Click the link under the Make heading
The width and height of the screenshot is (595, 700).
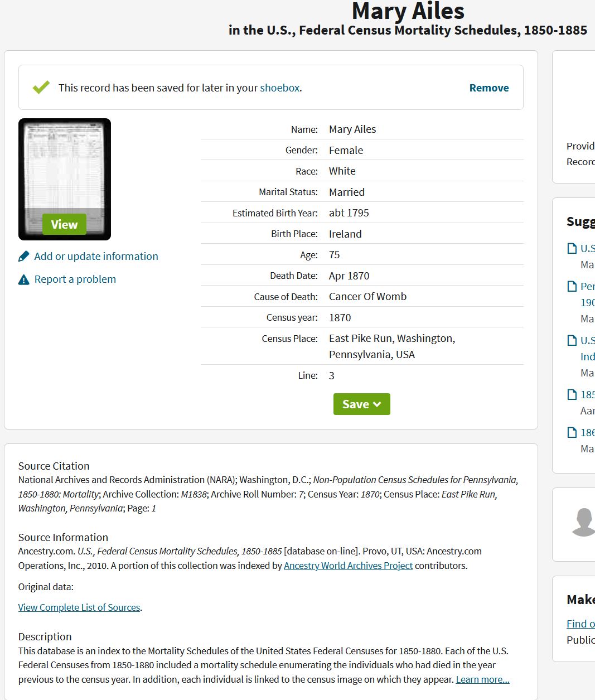[x=581, y=624]
